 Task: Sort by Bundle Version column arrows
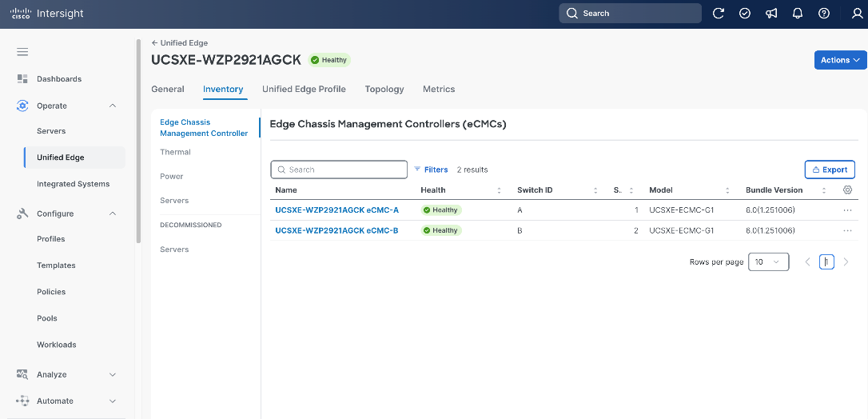[824, 190]
